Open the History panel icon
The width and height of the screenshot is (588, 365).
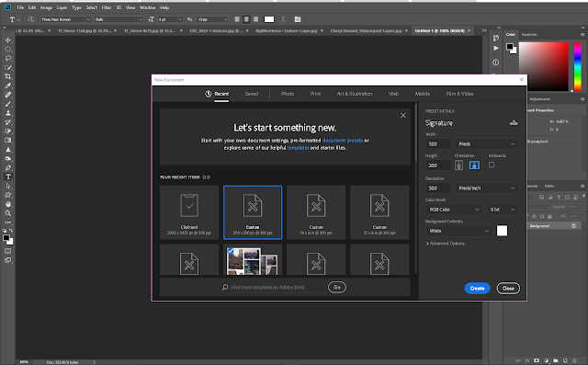coord(496,38)
